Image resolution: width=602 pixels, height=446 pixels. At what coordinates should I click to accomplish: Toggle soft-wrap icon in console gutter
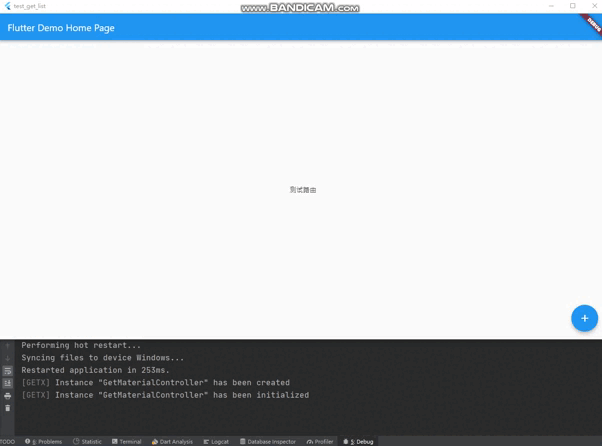click(7, 371)
